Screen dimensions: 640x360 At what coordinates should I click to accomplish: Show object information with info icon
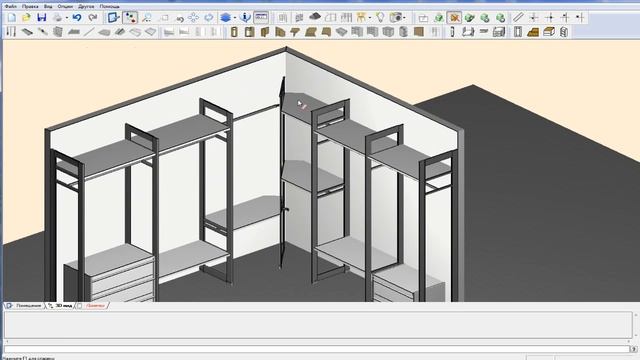(x=245, y=18)
